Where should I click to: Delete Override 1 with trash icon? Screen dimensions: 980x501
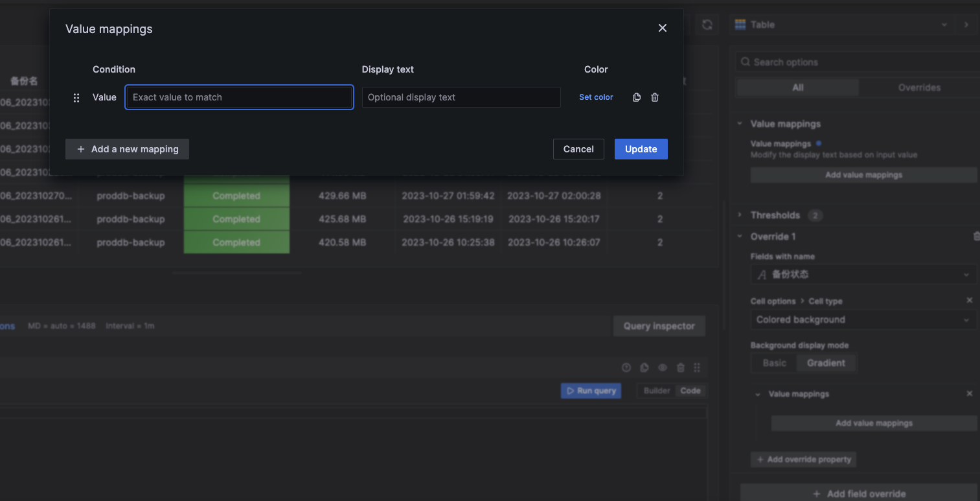pyautogui.click(x=977, y=237)
